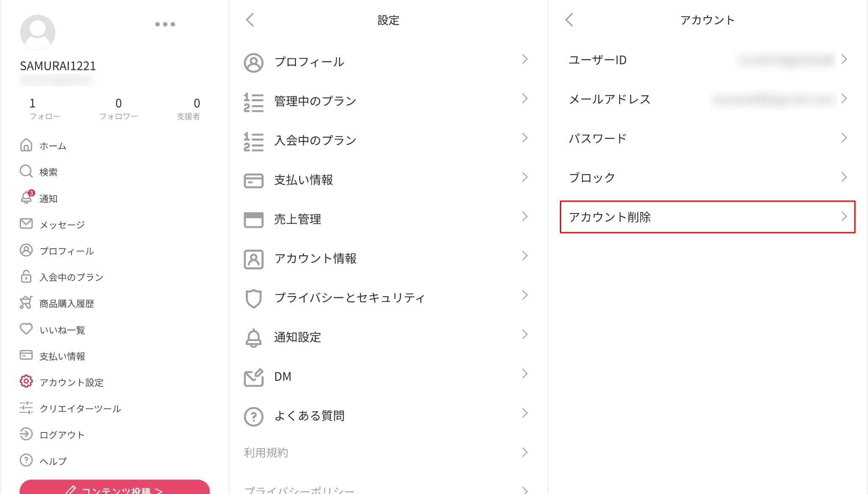Expand the 売上管理 row chevron
Screen dimensions: 868x494
click(x=525, y=216)
